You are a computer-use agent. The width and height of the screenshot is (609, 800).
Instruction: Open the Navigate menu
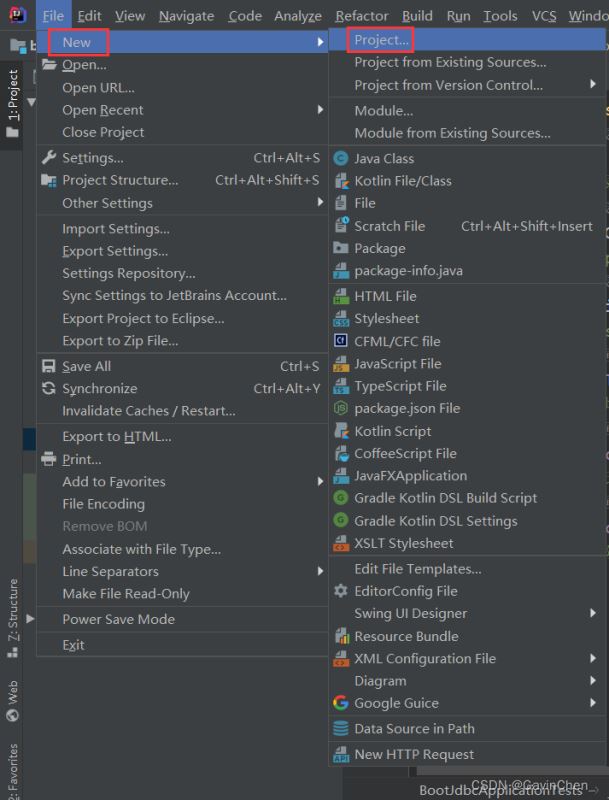[186, 16]
